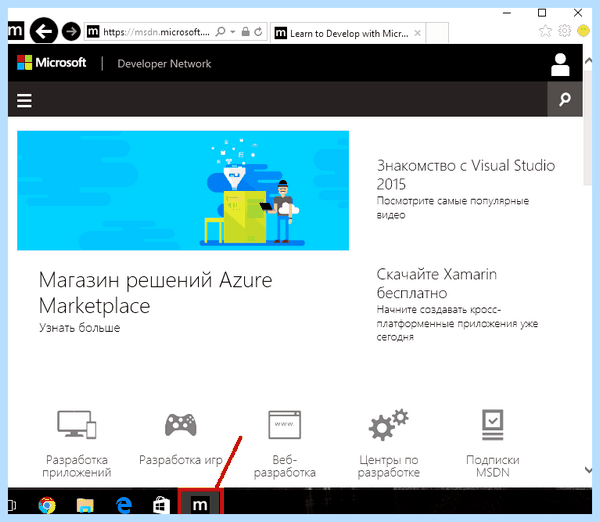
Task: Close the browser window
Action: tap(578, 13)
